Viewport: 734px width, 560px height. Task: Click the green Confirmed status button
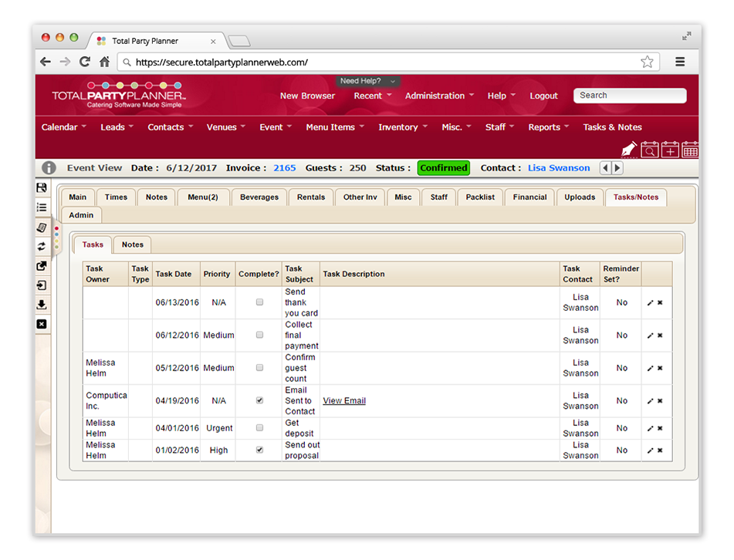click(x=443, y=167)
